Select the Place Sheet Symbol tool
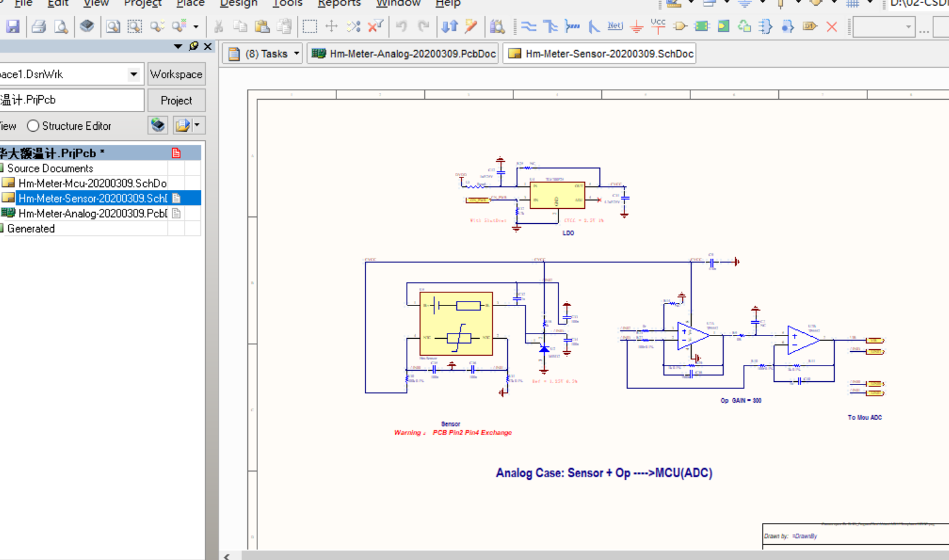The width and height of the screenshot is (949, 560). point(702,26)
